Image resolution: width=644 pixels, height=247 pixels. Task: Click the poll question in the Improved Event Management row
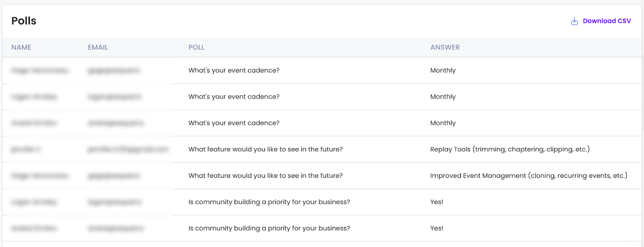pos(266,175)
